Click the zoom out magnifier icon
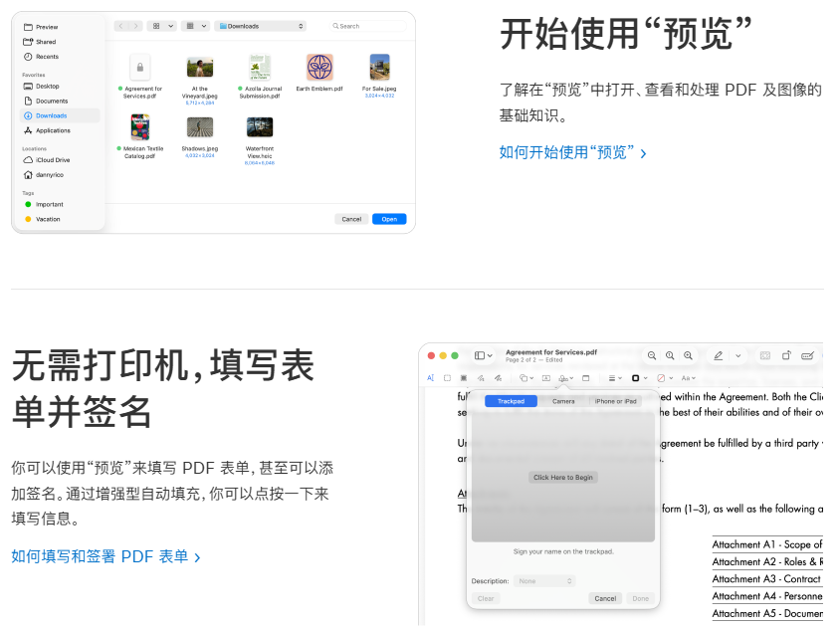Screen dimensions: 840x630 pyautogui.click(x=652, y=355)
